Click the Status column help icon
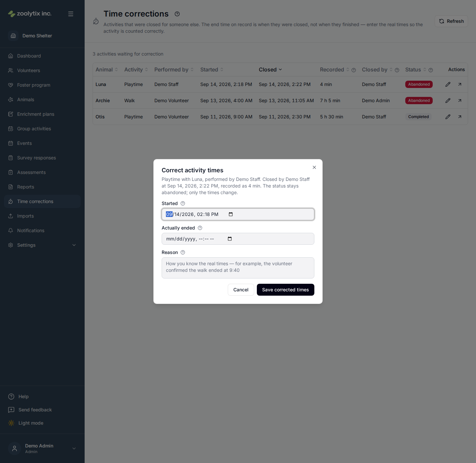Screen dimensions: 476x463 431,70
